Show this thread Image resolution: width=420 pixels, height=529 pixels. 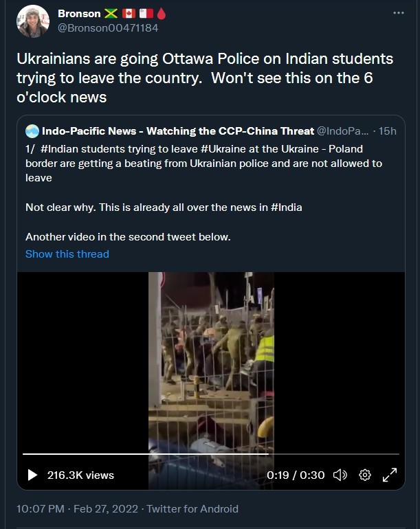tap(67, 254)
